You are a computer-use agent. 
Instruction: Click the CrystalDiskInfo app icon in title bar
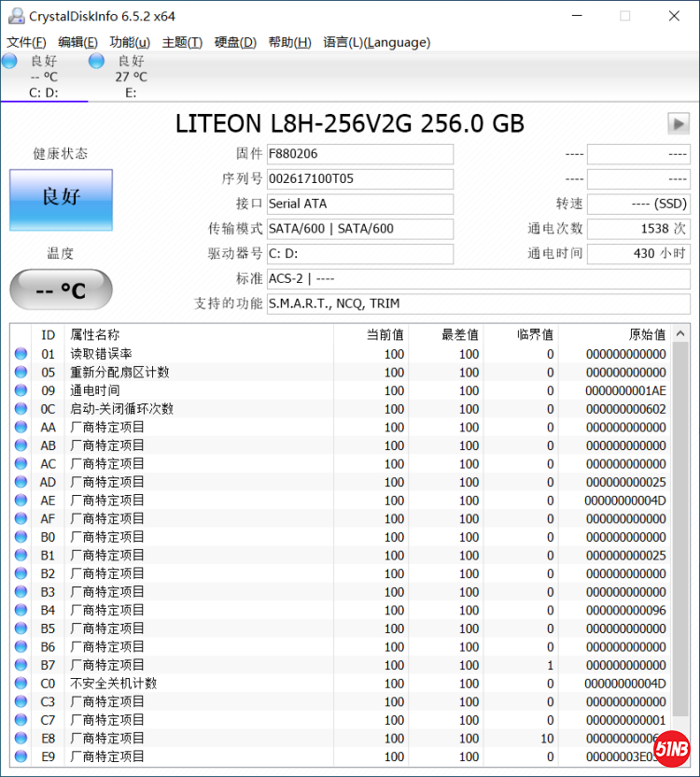tap(15, 16)
